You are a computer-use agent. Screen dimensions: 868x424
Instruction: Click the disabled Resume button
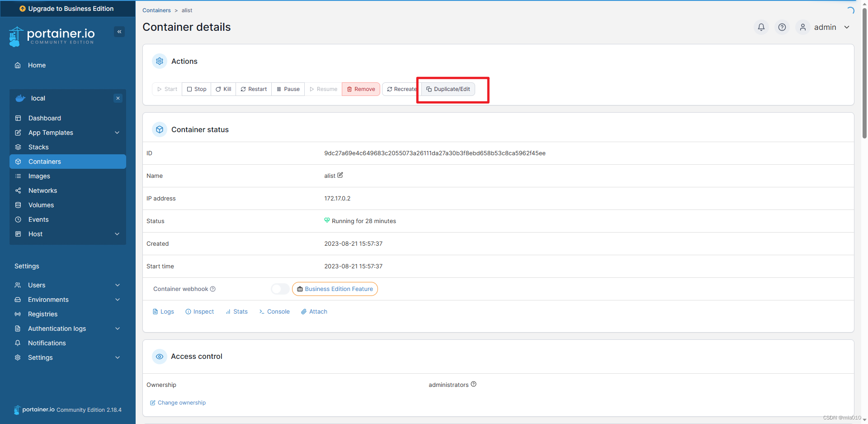(323, 89)
